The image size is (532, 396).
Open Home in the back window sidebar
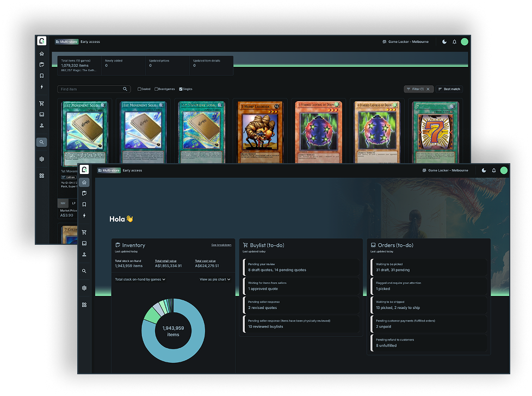coord(42,54)
